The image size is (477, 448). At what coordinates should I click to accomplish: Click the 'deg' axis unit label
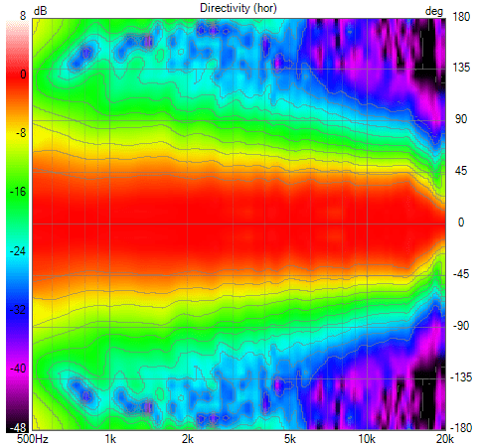434,12
